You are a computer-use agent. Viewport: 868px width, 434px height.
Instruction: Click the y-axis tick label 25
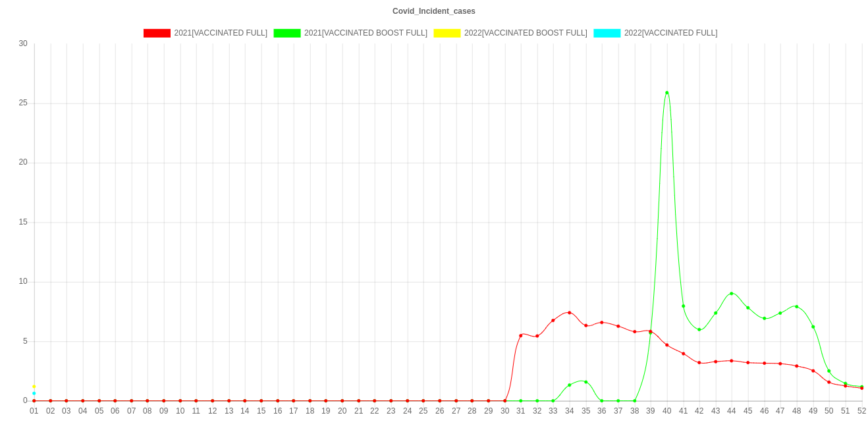click(x=24, y=103)
